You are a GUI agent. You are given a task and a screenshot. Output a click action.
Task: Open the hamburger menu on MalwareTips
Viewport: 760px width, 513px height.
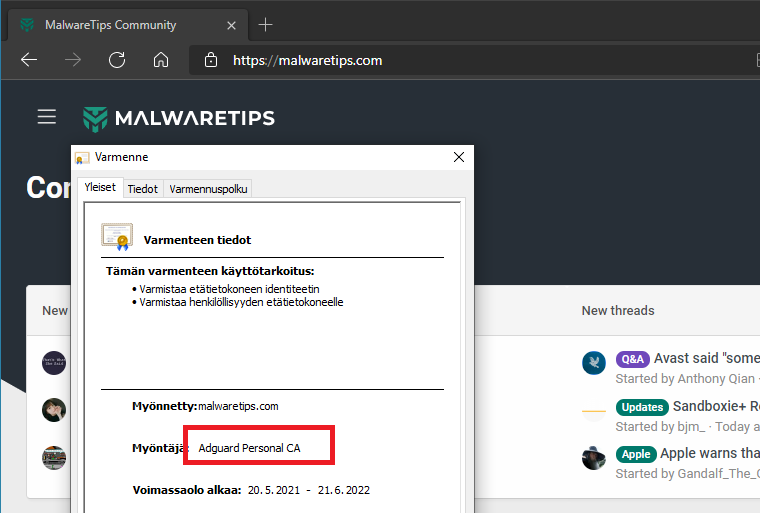[x=47, y=117]
